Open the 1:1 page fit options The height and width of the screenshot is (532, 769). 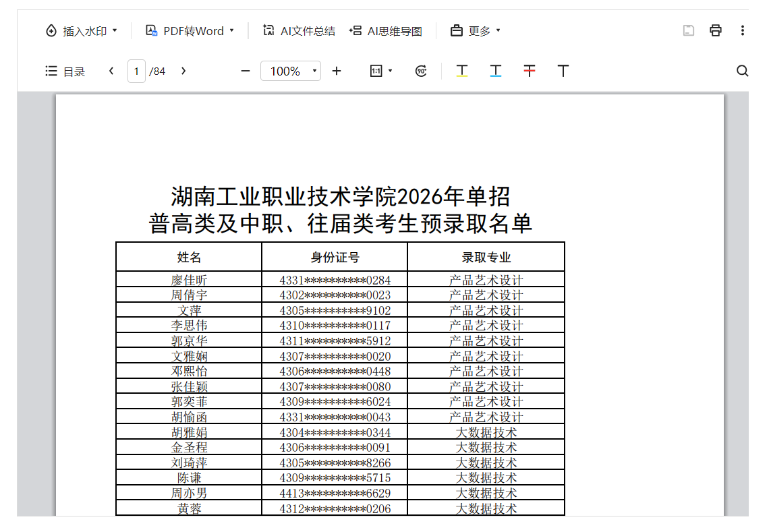coord(381,71)
